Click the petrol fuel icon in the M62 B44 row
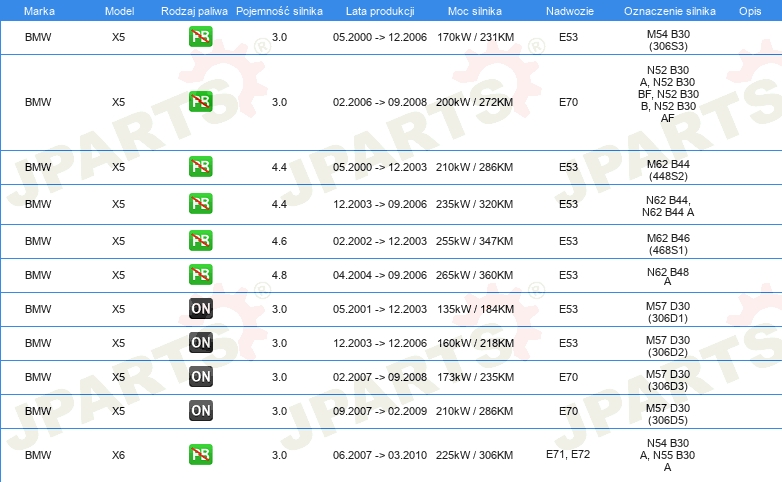This screenshot has height=482, width=782. 200,167
